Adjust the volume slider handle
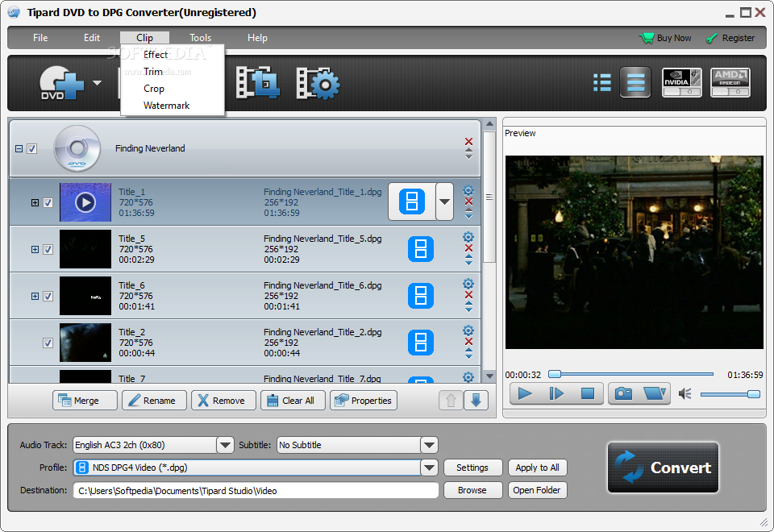774x532 pixels. point(753,394)
